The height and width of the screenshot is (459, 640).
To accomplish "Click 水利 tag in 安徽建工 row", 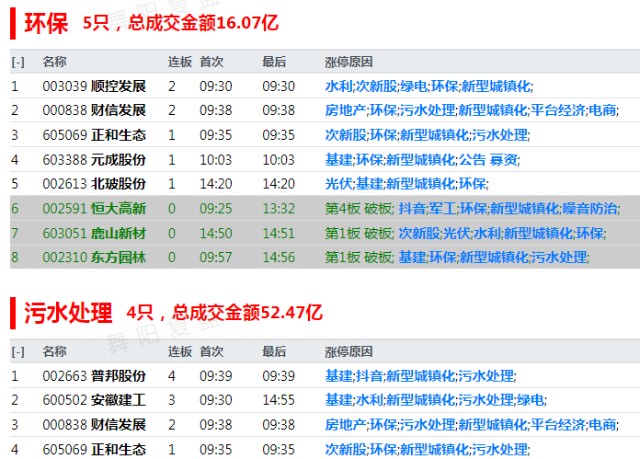I will click(369, 400).
